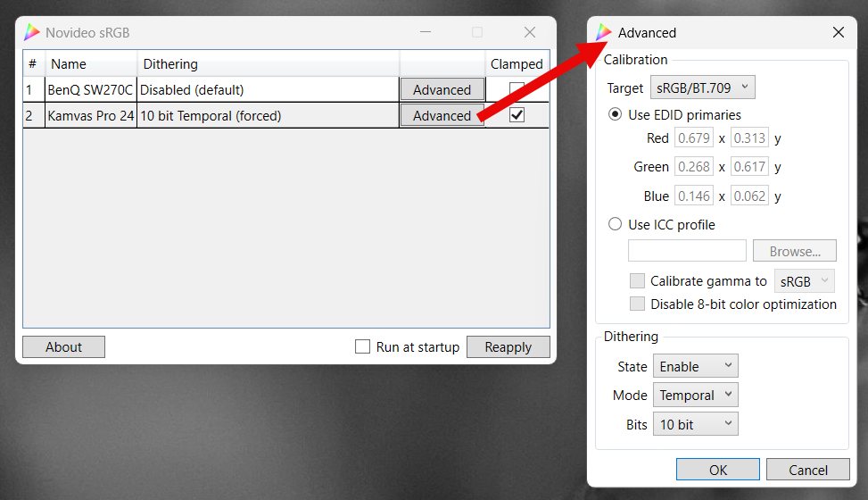The height and width of the screenshot is (500, 868).
Task: Click Cancel in Advanced dialog
Action: click(x=808, y=470)
